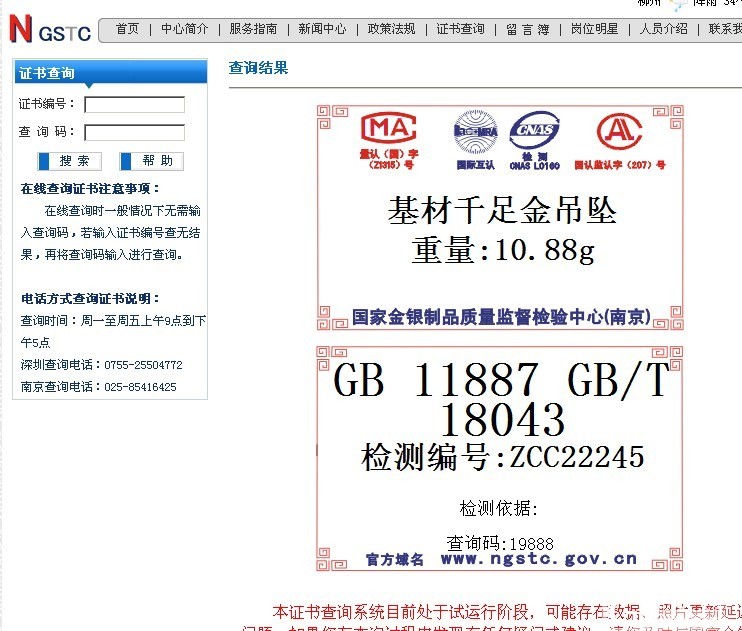Go to 岗位明星 navigation item
The width and height of the screenshot is (742, 631).
click(x=594, y=29)
